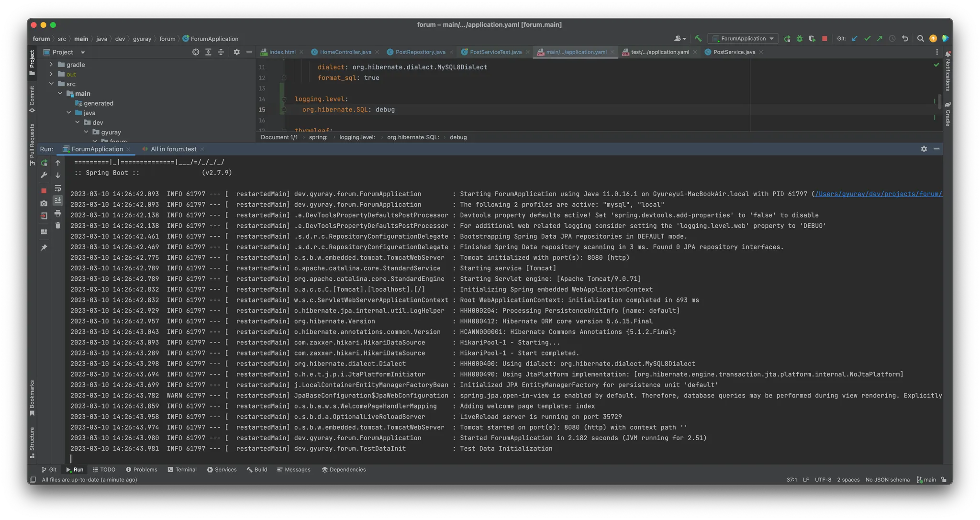Click the editor vertical scrollbar thumb

[x=939, y=101]
